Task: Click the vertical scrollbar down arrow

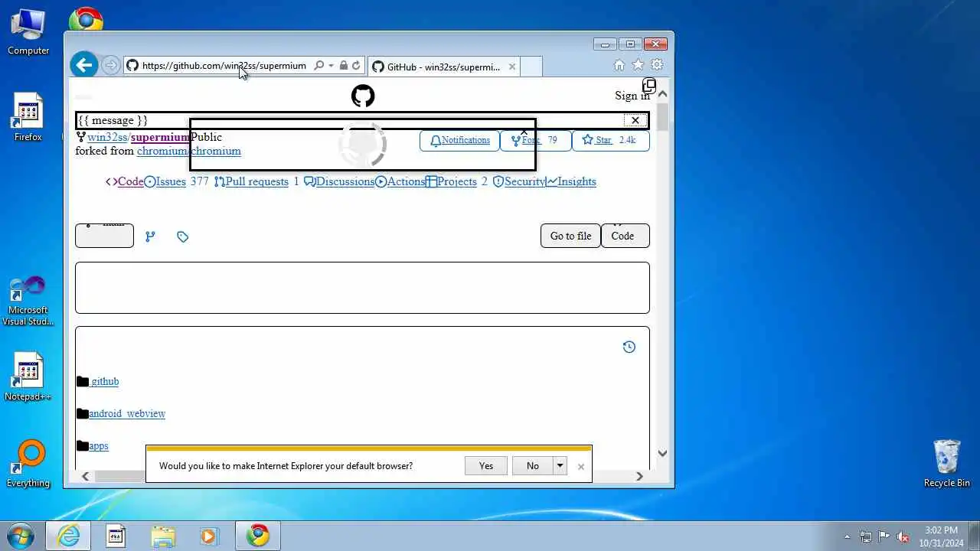Action: pyautogui.click(x=662, y=453)
